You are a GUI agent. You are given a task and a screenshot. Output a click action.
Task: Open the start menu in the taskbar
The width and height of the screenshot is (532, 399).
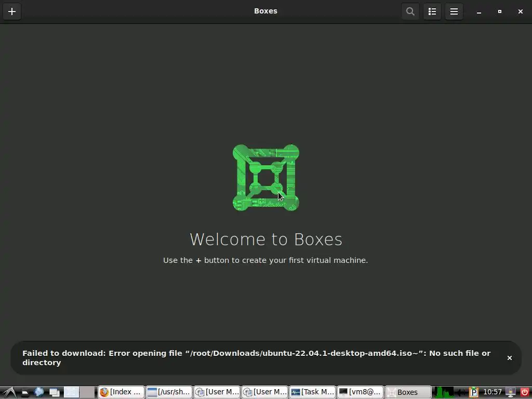point(9,392)
